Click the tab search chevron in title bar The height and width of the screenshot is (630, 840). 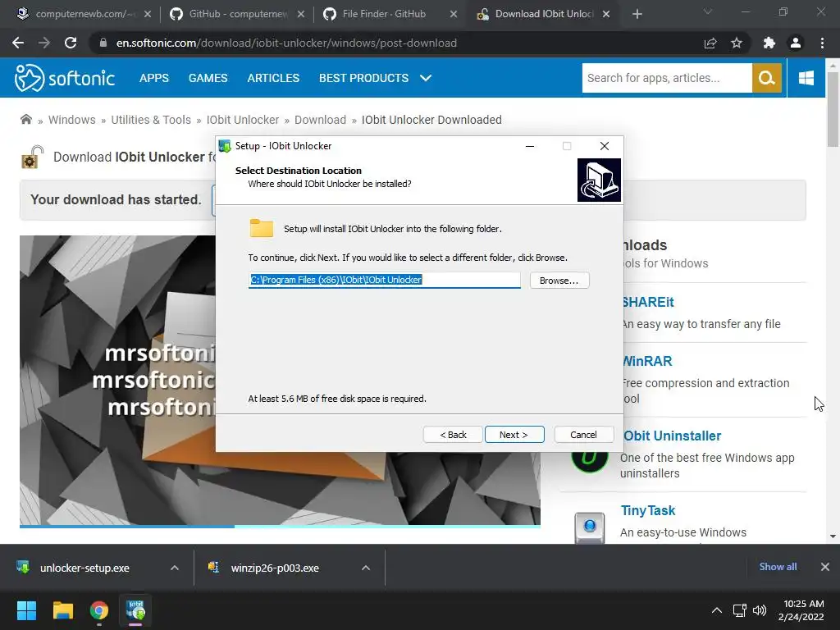(x=708, y=11)
